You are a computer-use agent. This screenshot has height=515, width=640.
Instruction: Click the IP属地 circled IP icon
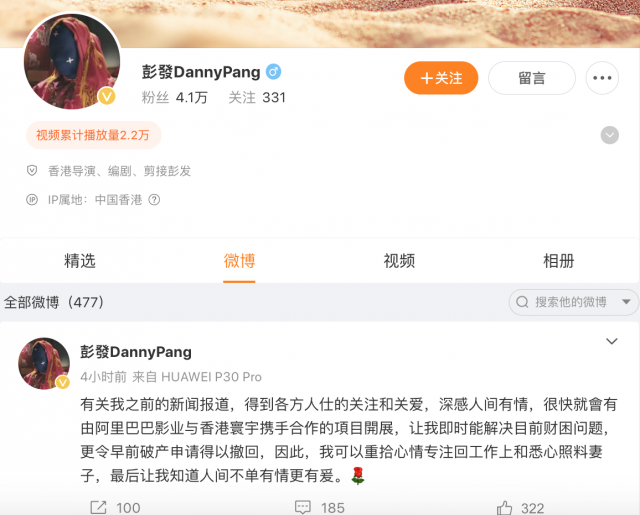point(32,200)
